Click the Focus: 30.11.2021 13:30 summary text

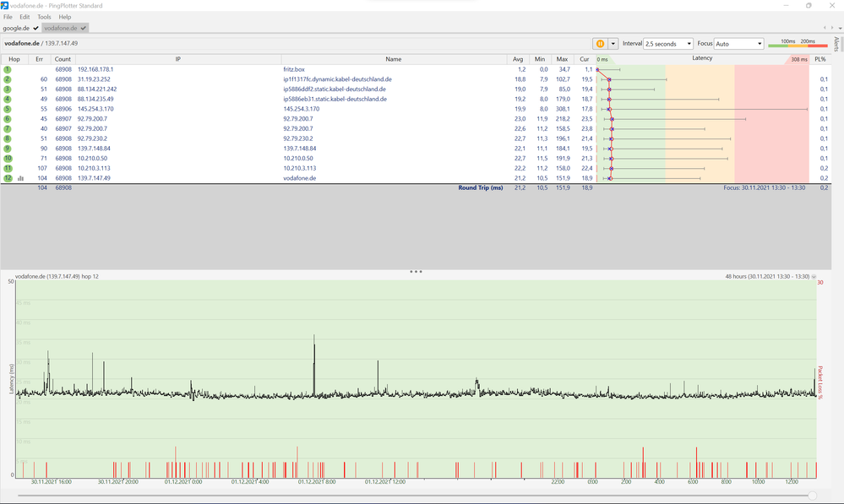765,187
